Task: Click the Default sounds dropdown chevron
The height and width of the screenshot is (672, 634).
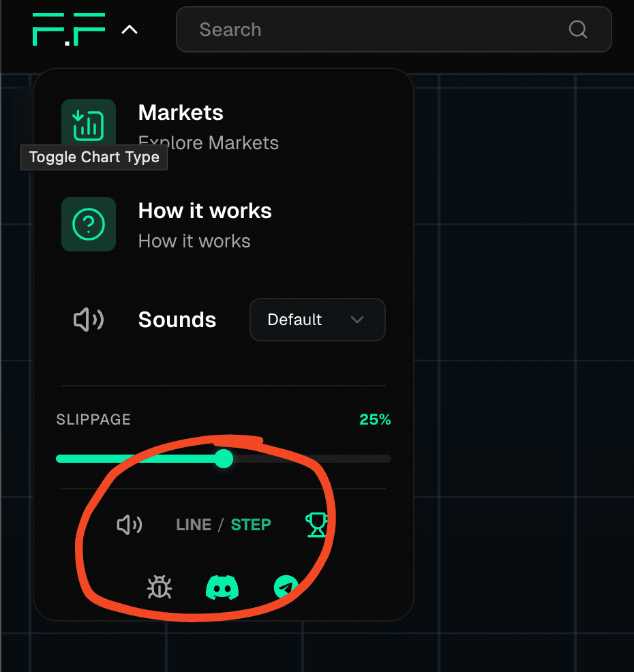Action: (357, 320)
